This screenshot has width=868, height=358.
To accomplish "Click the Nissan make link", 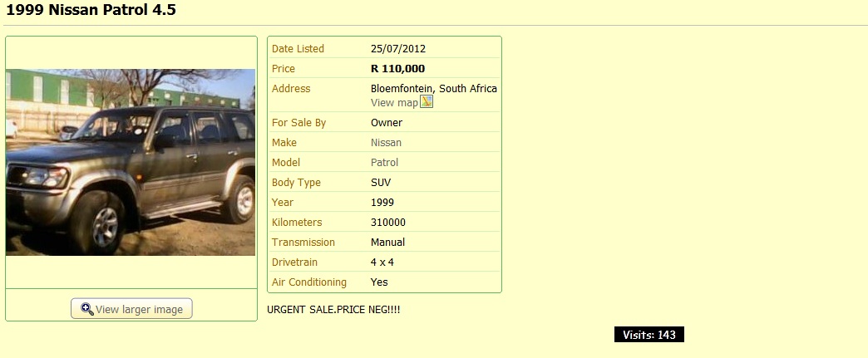I will point(386,142).
